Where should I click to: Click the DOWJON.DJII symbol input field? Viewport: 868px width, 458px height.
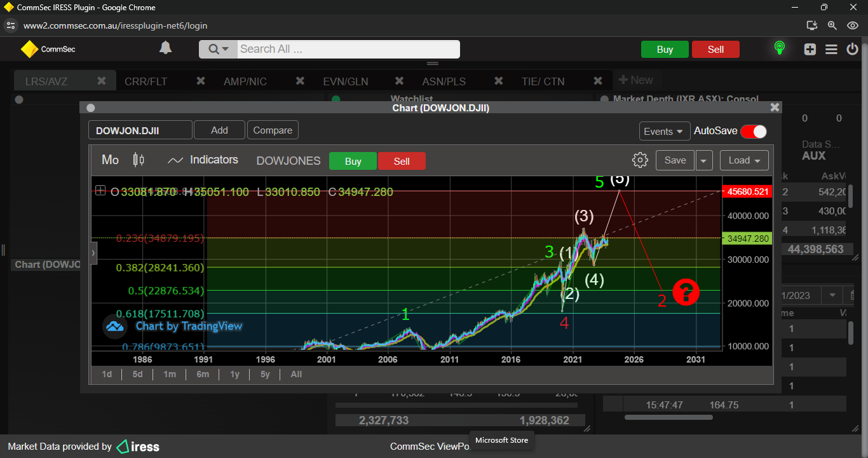tap(140, 130)
